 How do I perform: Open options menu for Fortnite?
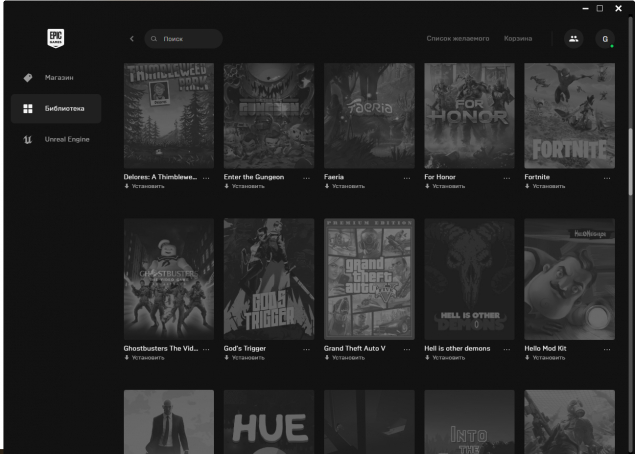coord(607,178)
